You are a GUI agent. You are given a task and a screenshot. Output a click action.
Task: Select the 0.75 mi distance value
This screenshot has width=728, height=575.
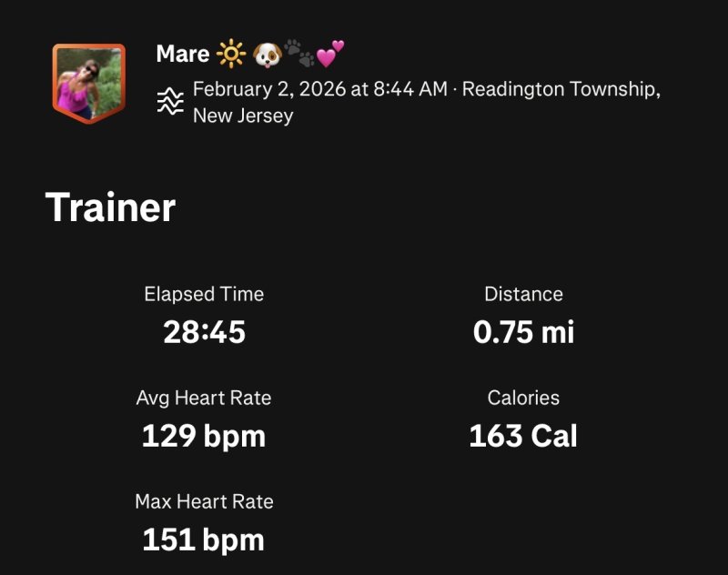pyautogui.click(x=523, y=332)
